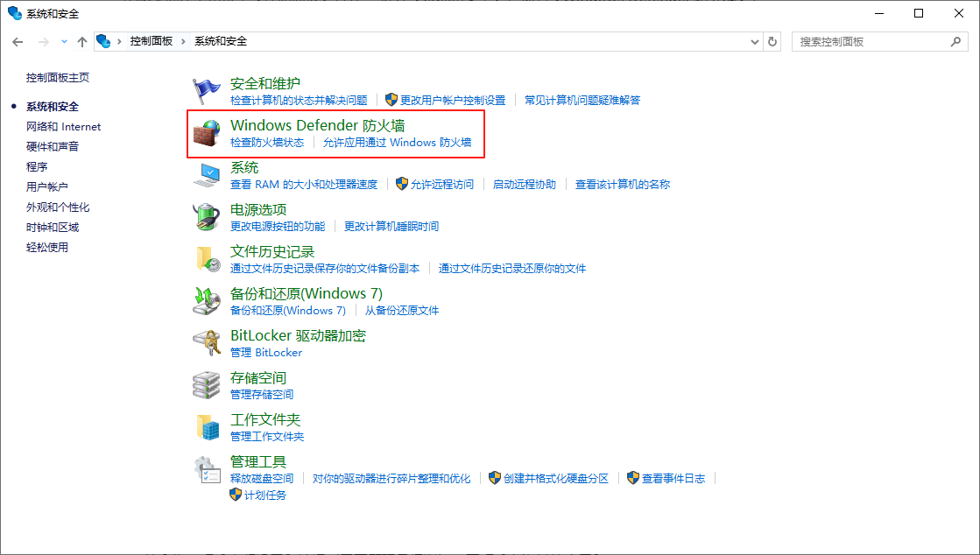980x555 pixels.
Task: Click the 系统 computer monitor icon
Action: click(207, 175)
